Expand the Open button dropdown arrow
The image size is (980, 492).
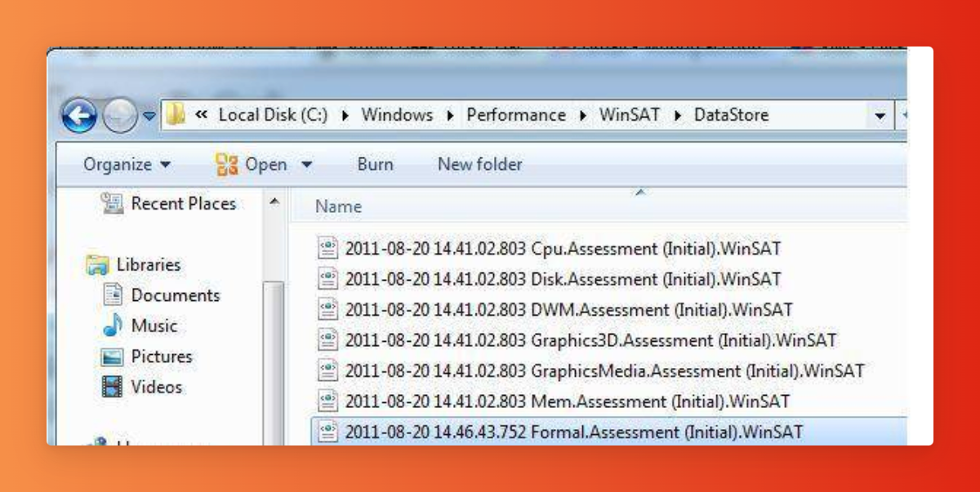[x=307, y=165]
